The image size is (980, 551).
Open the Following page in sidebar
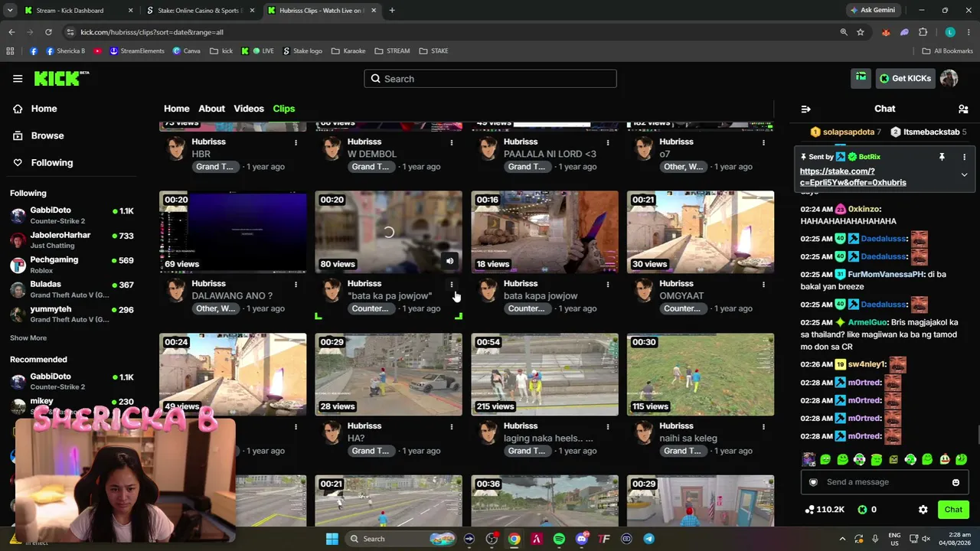pos(52,162)
